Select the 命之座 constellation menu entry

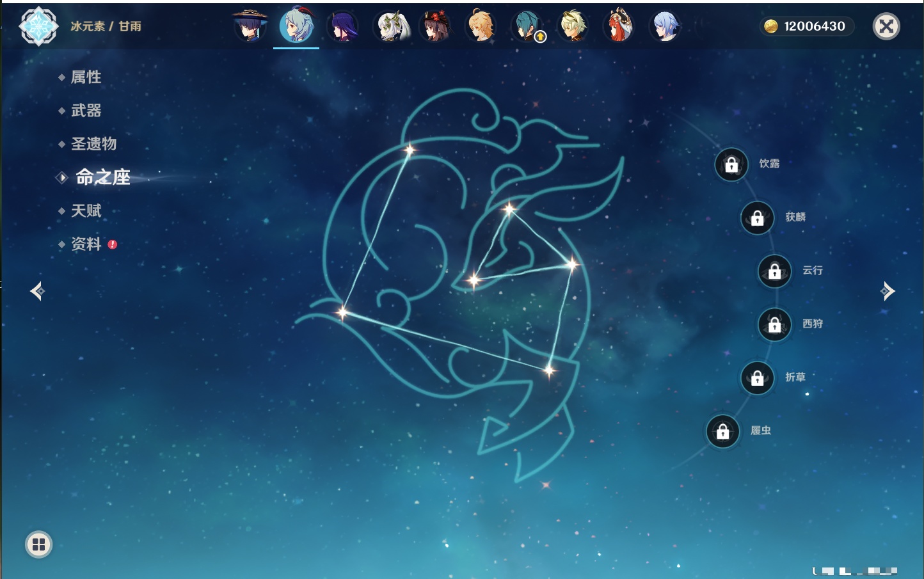(x=102, y=177)
